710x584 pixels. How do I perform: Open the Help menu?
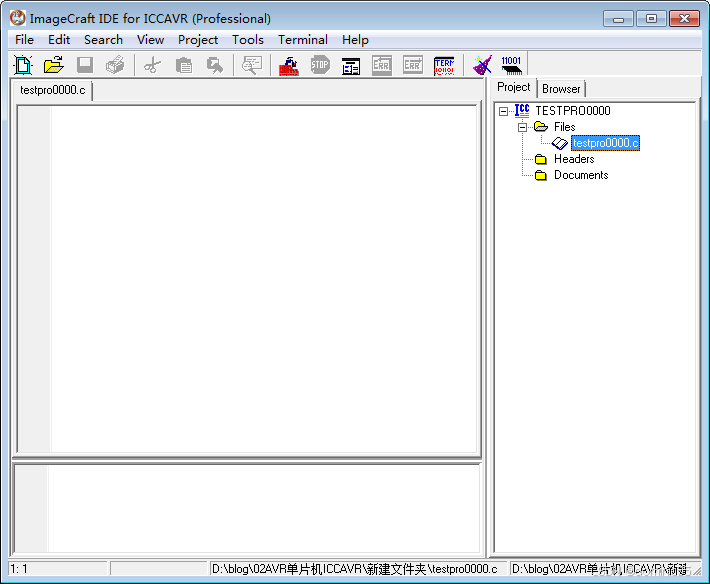(x=355, y=40)
